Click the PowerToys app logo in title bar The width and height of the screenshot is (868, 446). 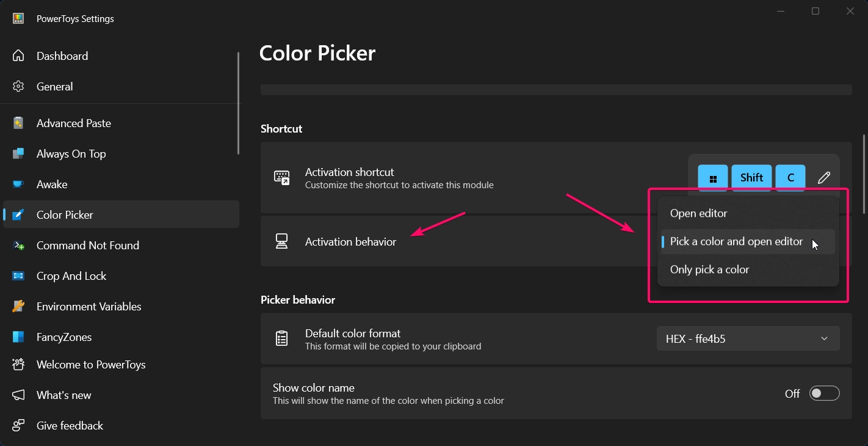18,18
